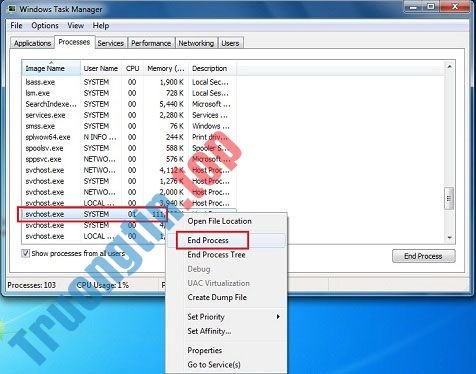Choose Go to Service(s) menu entry
476x374 pixels.
(214, 365)
